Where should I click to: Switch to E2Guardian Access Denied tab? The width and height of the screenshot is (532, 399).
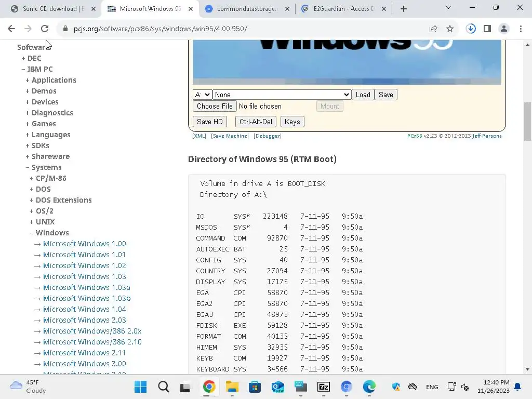pyautogui.click(x=344, y=9)
